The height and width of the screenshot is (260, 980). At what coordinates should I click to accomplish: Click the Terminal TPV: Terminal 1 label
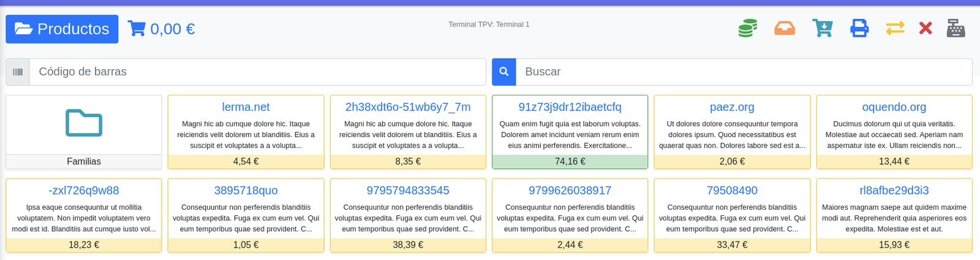coord(489,24)
